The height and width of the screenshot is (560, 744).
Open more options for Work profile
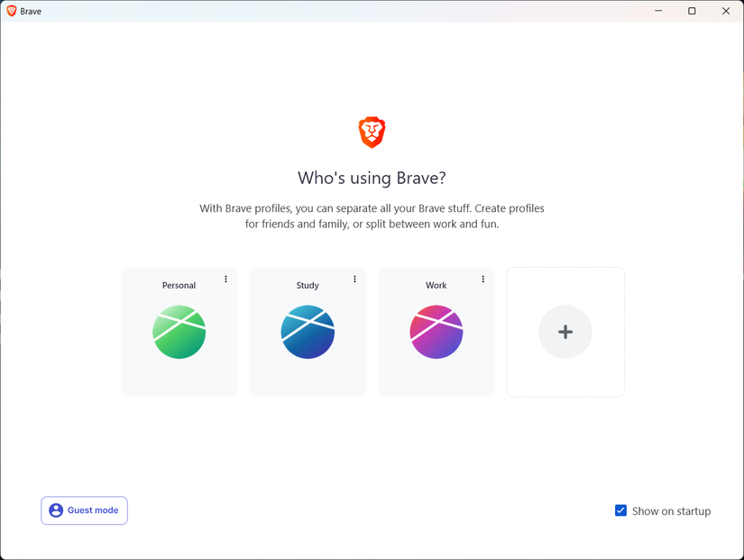click(x=483, y=279)
